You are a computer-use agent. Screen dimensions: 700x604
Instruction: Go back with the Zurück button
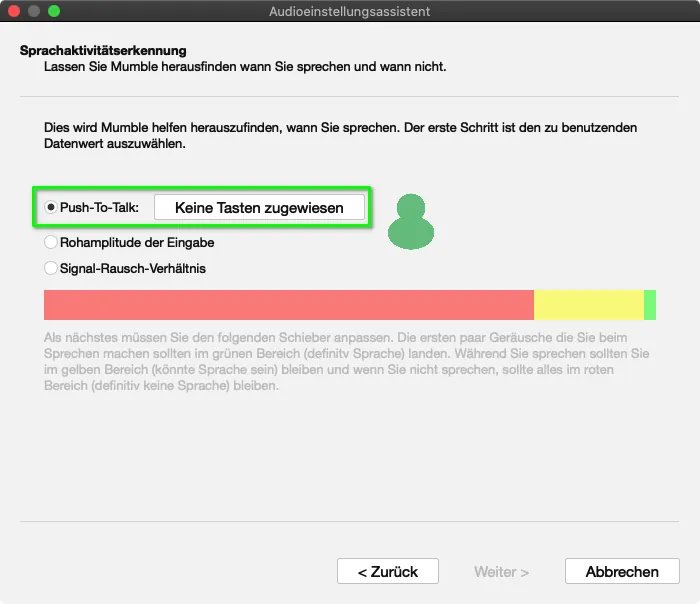[387, 572]
